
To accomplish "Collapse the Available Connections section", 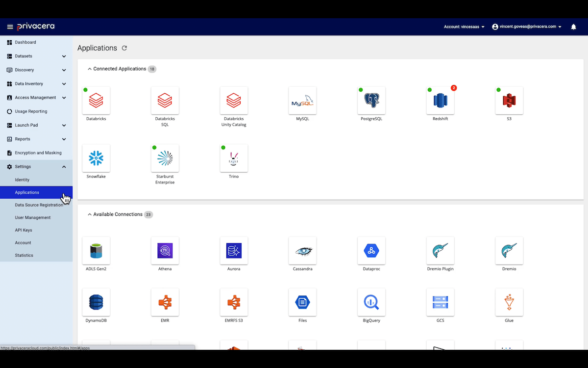I will 90,214.
